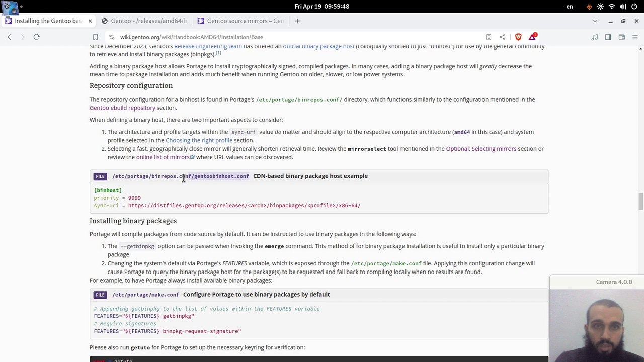Open the browser hamburger menu
Image resolution: width=644 pixels, height=362 pixels.
[635, 37]
